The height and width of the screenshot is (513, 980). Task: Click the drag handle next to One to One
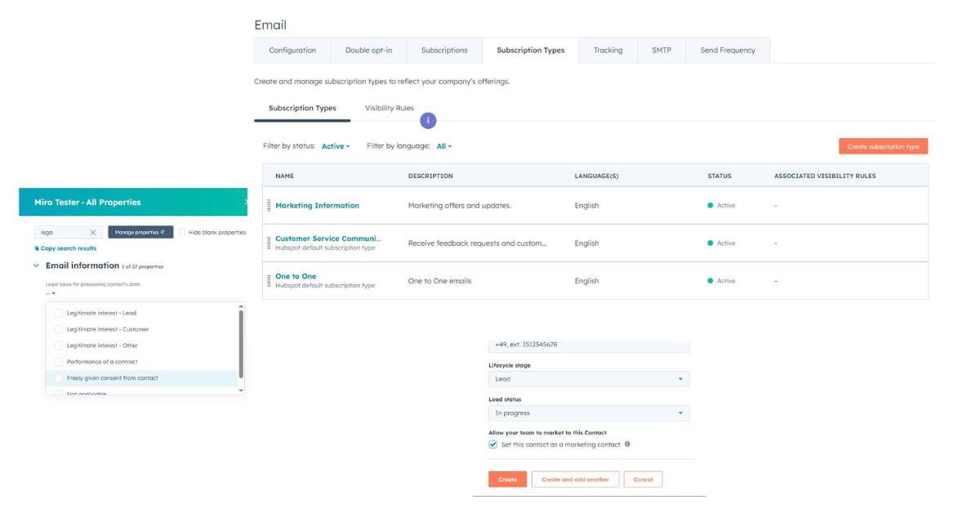click(x=270, y=280)
